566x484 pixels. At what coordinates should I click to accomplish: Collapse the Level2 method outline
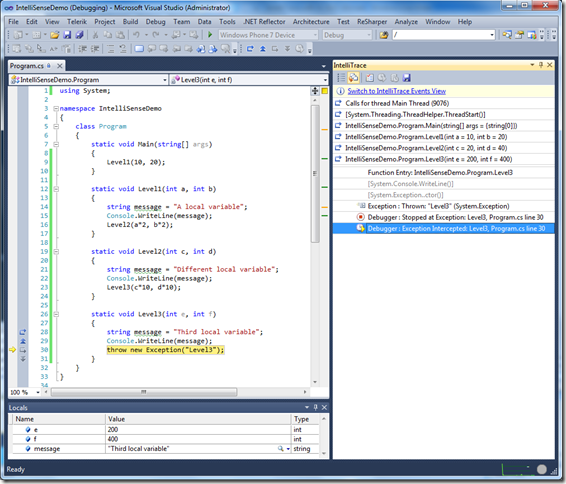[x=56, y=252]
